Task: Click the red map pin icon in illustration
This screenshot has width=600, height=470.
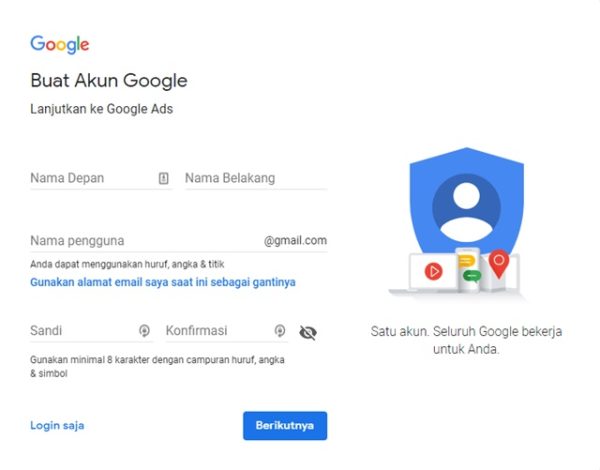Action: pyautogui.click(x=499, y=264)
